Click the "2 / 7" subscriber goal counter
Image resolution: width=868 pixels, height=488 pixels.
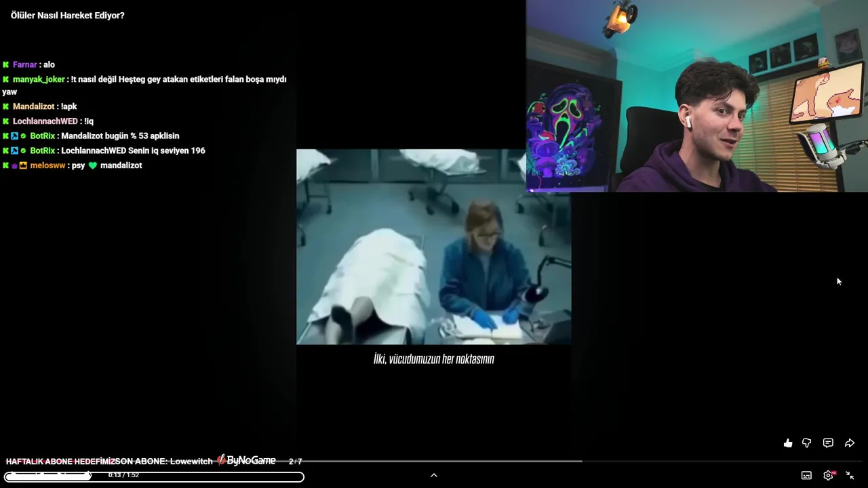pyautogui.click(x=296, y=462)
